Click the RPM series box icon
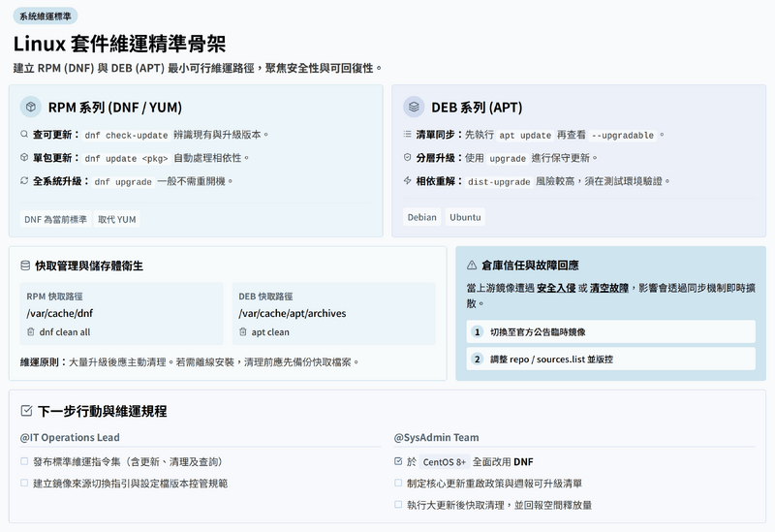 [x=31, y=108]
